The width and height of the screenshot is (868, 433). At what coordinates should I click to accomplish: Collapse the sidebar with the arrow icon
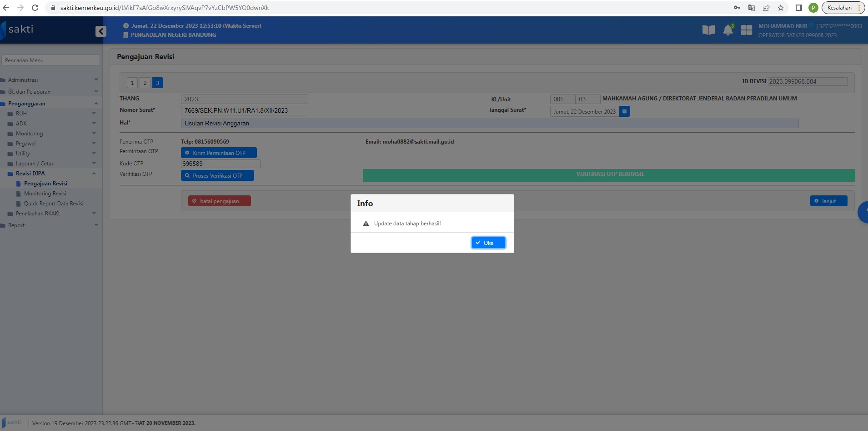(x=100, y=31)
